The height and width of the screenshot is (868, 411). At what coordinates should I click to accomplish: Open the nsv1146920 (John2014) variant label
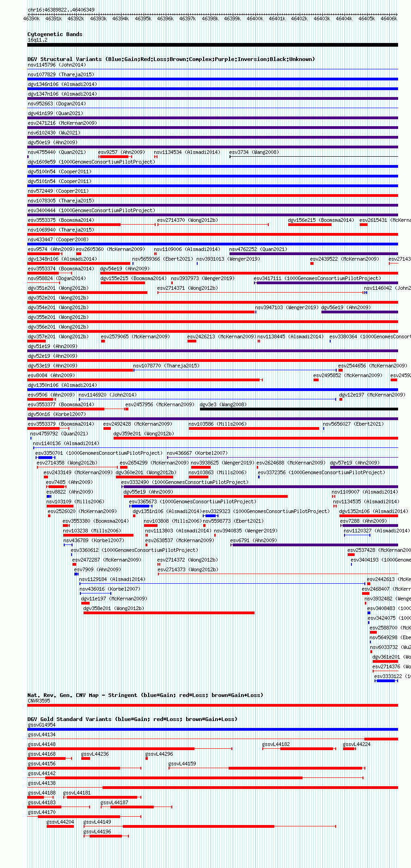click(x=108, y=395)
